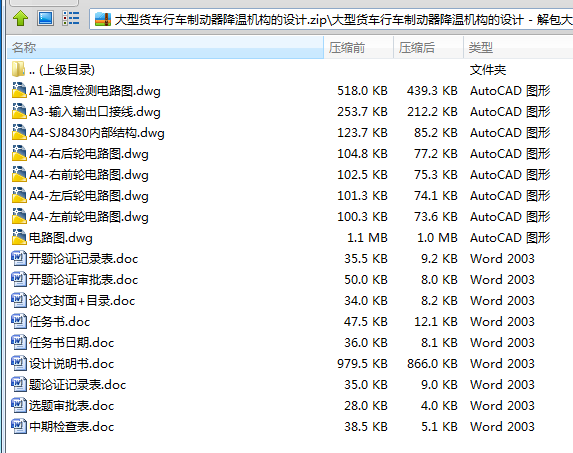Click the Word icon of 论文封面+目录.doc
The image size is (573, 453).
(19, 300)
